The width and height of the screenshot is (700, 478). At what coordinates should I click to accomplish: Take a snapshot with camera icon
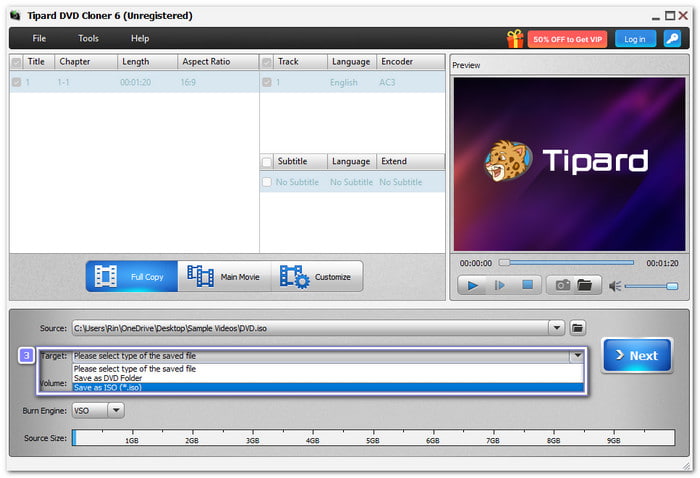(562, 285)
